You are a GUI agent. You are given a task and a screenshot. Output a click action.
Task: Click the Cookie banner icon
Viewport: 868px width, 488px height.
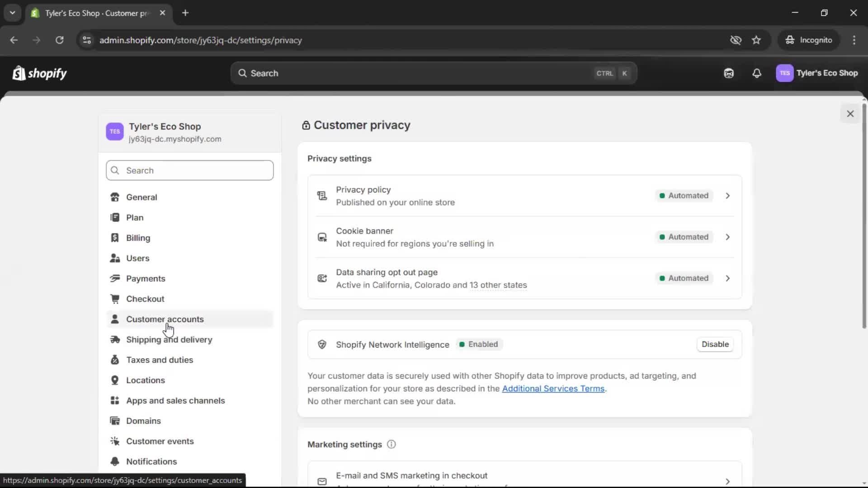(x=322, y=237)
